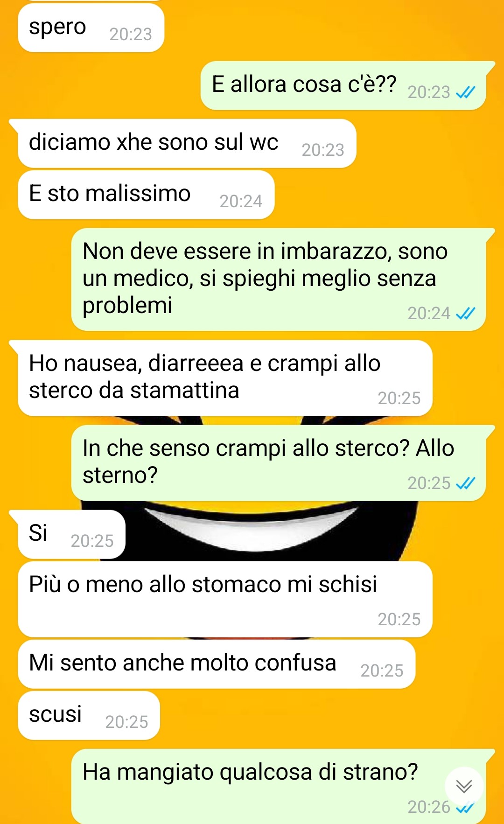Select 'Ho nausea, diarreeea e crampi' message
Screen dimensions: 504x824
[225, 378]
